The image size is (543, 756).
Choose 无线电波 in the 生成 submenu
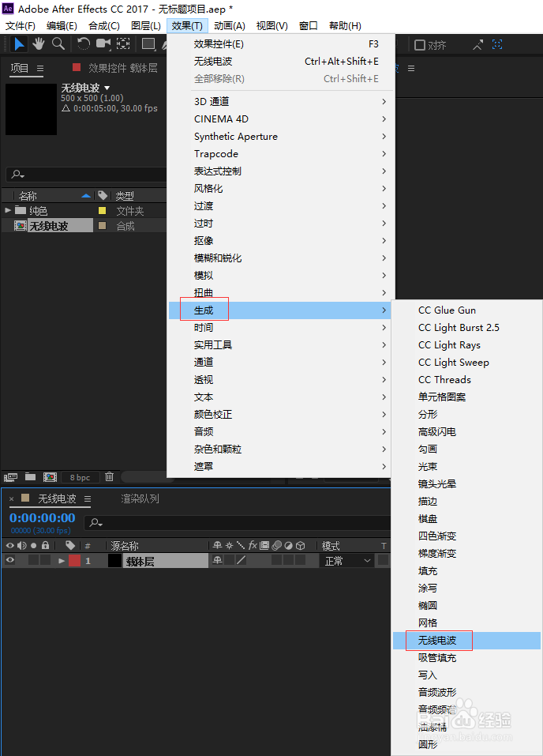(466, 641)
